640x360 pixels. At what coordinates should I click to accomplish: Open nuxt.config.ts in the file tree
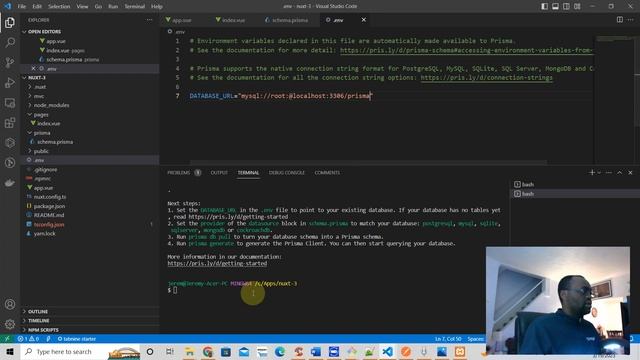tap(50, 197)
